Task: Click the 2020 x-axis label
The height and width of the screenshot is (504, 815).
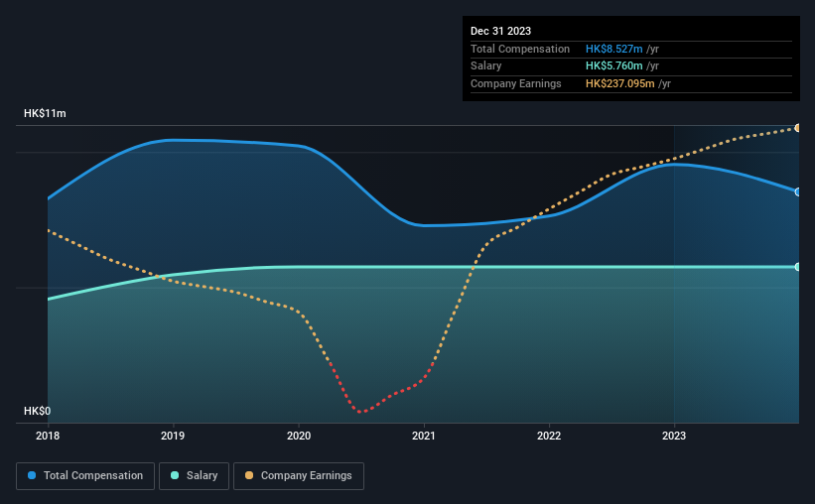Action: tap(299, 436)
